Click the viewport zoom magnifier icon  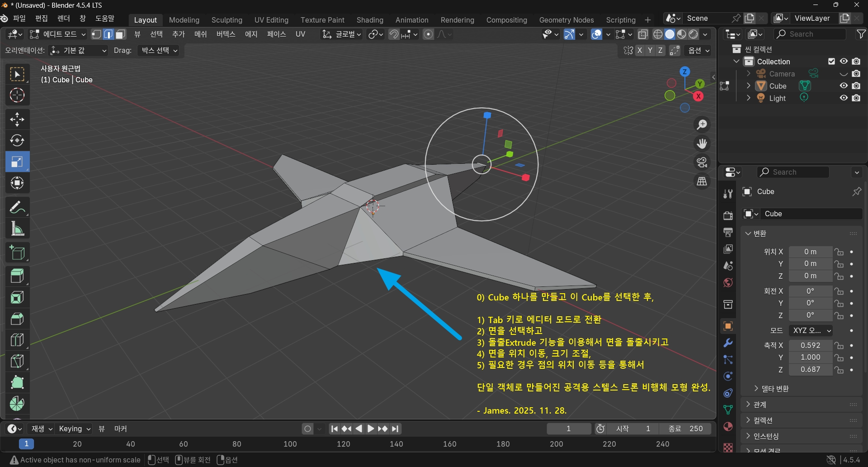(702, 124)
